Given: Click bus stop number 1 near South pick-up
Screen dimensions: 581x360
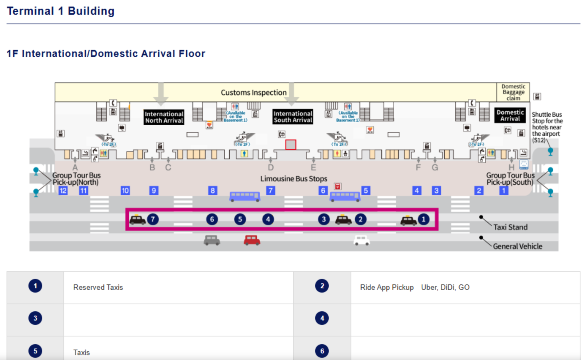Looking at the screenshot, I should [504, 191].
